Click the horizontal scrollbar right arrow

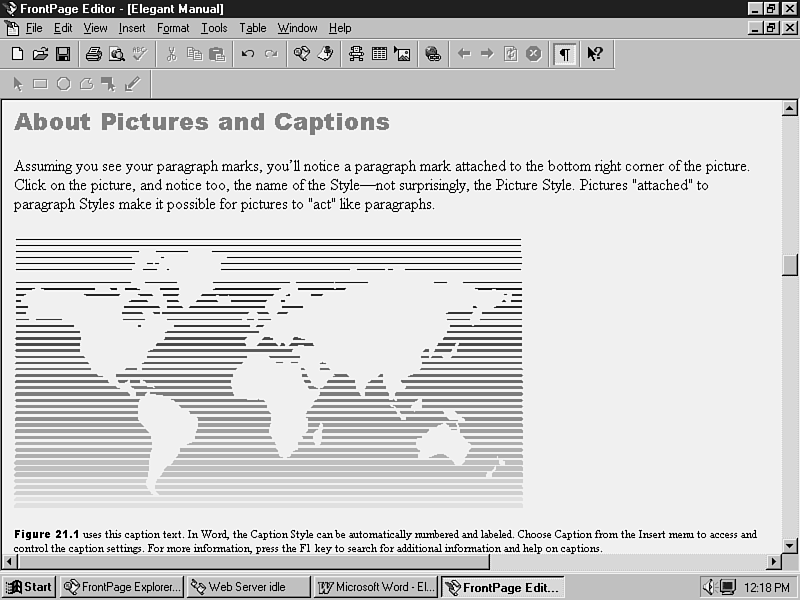[x=773, y=562]
